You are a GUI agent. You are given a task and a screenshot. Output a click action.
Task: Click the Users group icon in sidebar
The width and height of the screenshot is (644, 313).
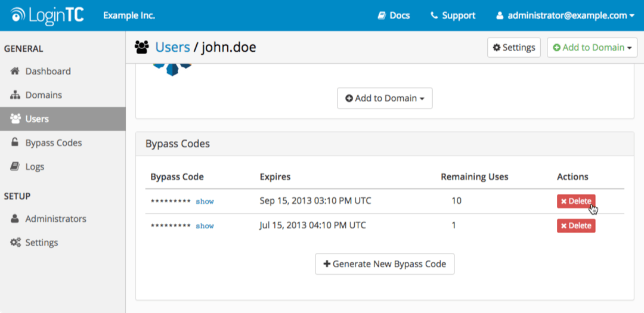pos(15,119)
